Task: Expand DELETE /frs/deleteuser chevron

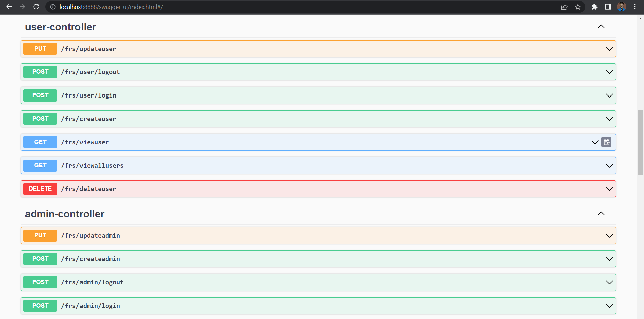Action: [x=609, y=189]
